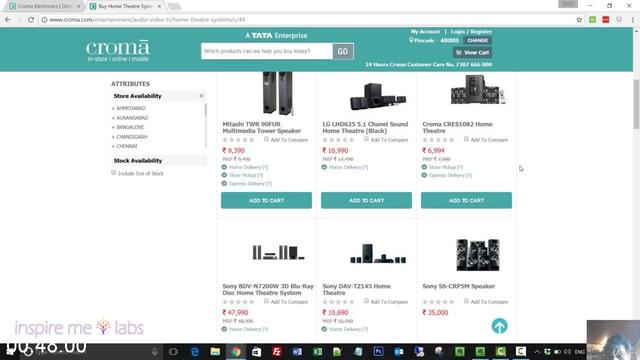Check Add To Compare for Sony BDV-N7200W
The width and height of the screenshot is (640, 360).
(266, 301)
